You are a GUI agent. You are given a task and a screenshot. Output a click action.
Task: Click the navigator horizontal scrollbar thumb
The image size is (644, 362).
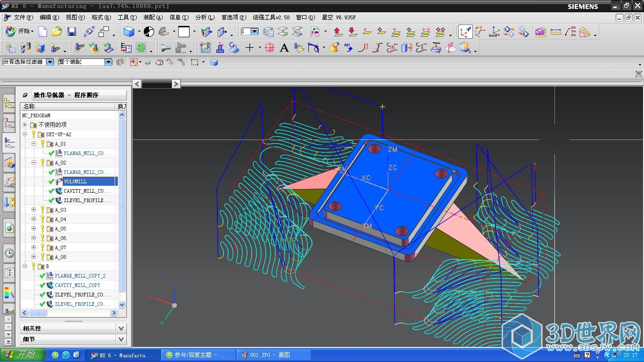38,313
